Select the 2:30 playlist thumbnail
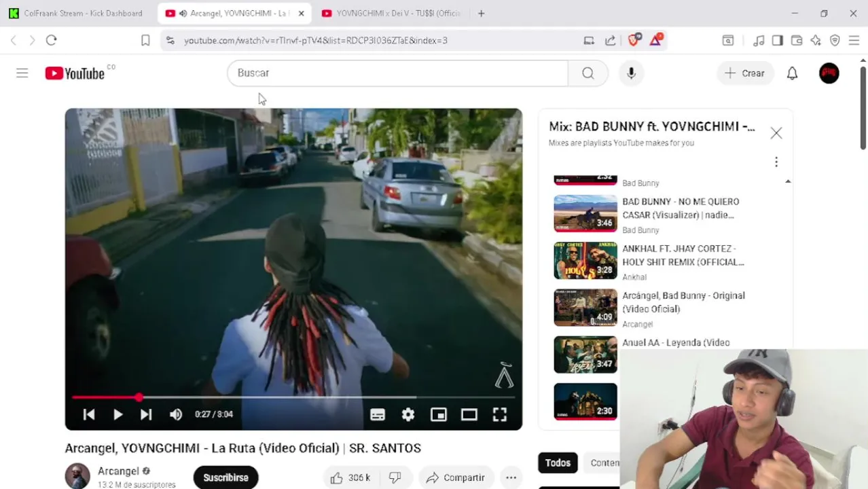Viewport: 868px width, 489px height. click(x=585, y=401)
